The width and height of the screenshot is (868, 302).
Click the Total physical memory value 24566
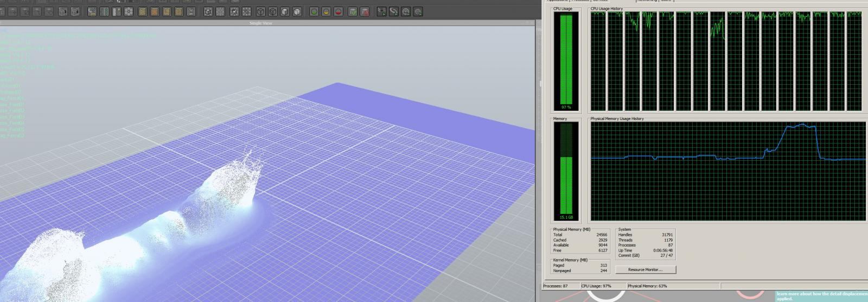click(601, 235)
